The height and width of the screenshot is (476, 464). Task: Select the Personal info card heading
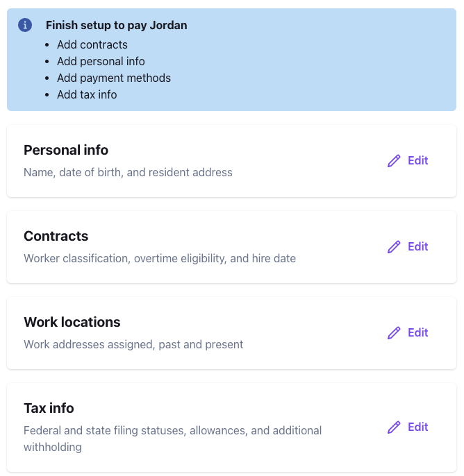66,150
